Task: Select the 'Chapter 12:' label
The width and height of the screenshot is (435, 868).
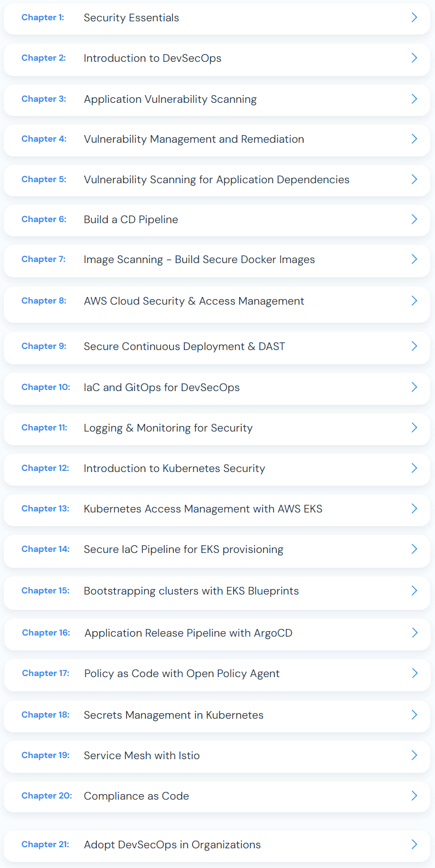Action: [45, 468]
